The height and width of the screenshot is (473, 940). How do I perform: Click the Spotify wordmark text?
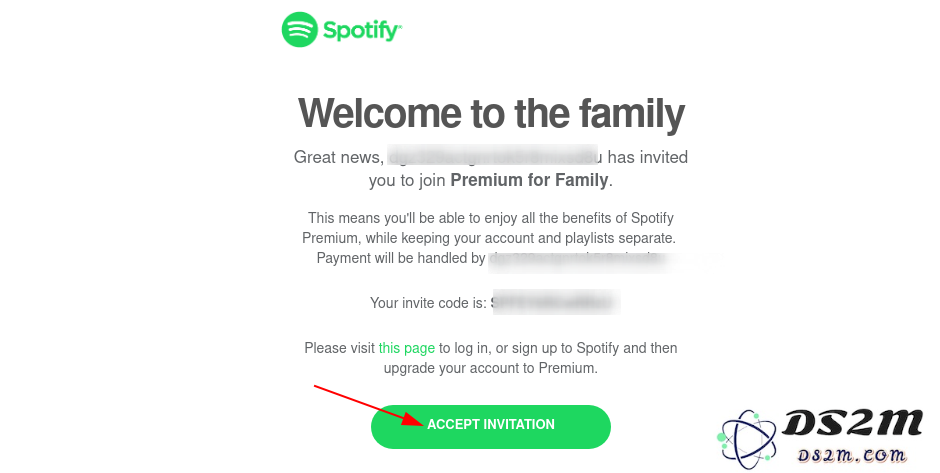362,31
